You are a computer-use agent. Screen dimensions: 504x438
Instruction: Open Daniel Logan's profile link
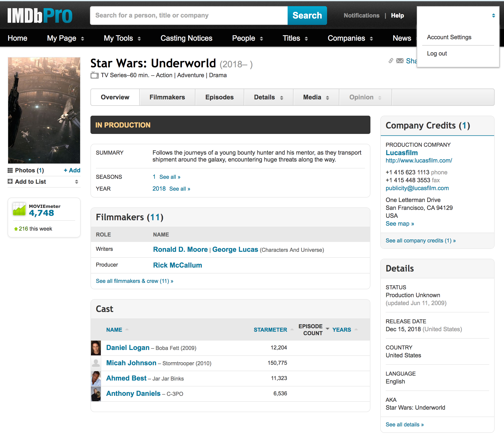(x=128, y=348)
